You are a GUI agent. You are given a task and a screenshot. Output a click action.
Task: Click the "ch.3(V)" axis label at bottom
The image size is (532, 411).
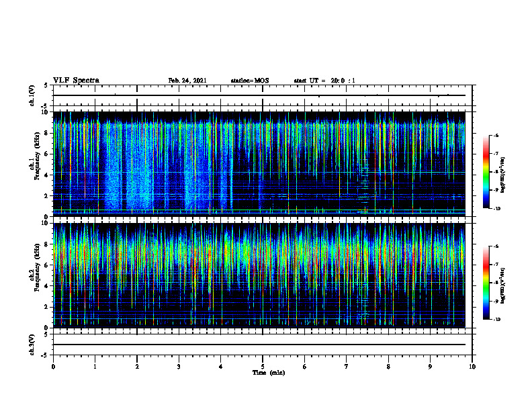(32, 345)
